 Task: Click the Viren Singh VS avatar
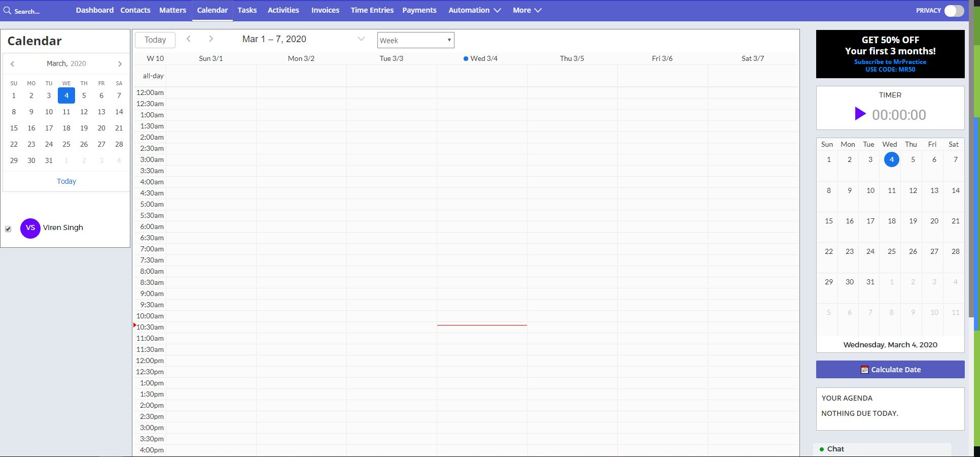click(30, 228)
